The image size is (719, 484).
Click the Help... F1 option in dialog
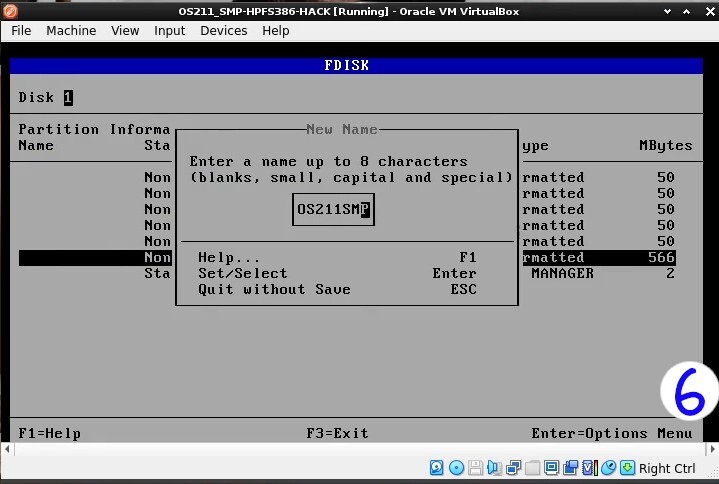click(x=337, y=258)
